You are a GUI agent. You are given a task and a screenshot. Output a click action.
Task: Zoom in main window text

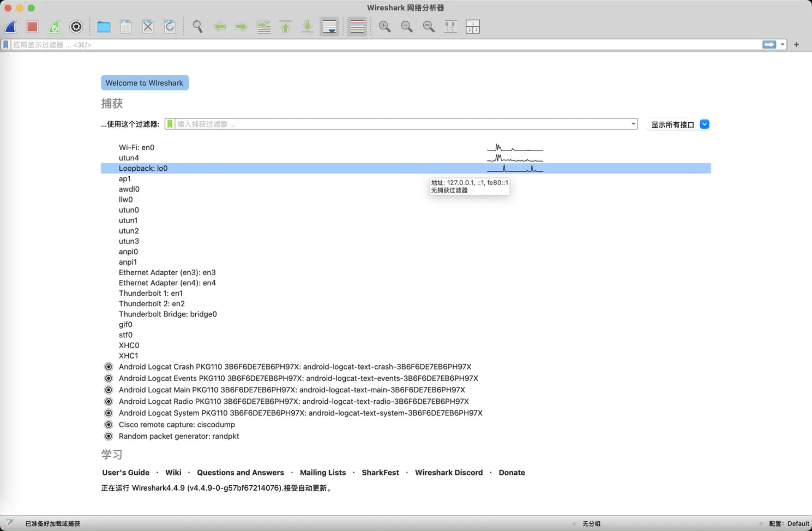click(x=385, y=27)
